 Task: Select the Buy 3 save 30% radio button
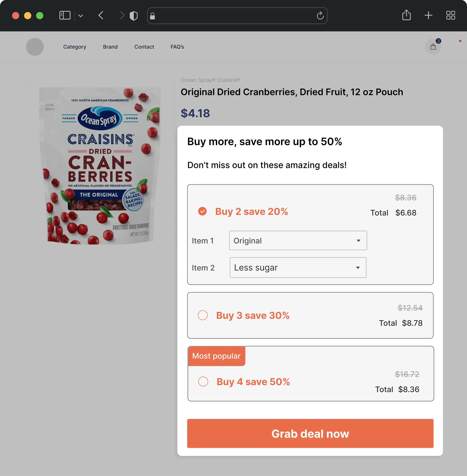click(203, 315)
